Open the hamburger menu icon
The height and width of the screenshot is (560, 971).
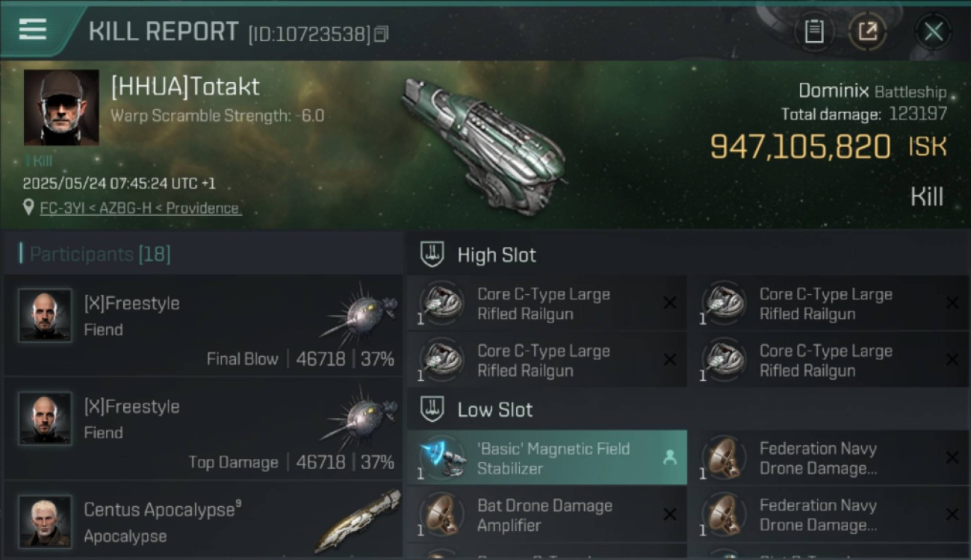point(32,30)
